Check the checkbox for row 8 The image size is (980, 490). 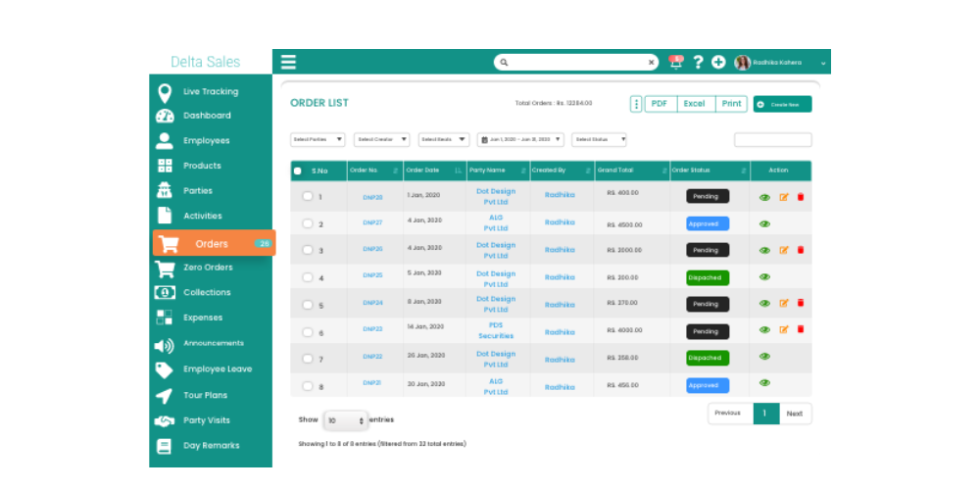point(307,385)
